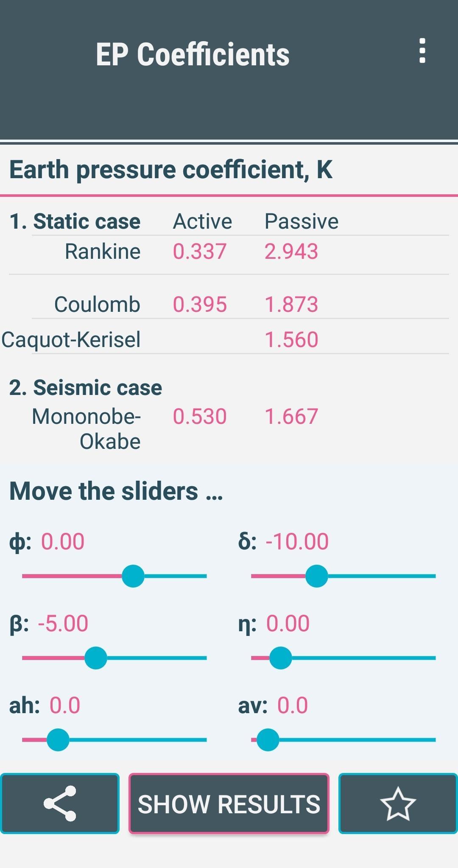Select the Mononobe-Okabe passive value 1.667

click(x=291, y=417)
